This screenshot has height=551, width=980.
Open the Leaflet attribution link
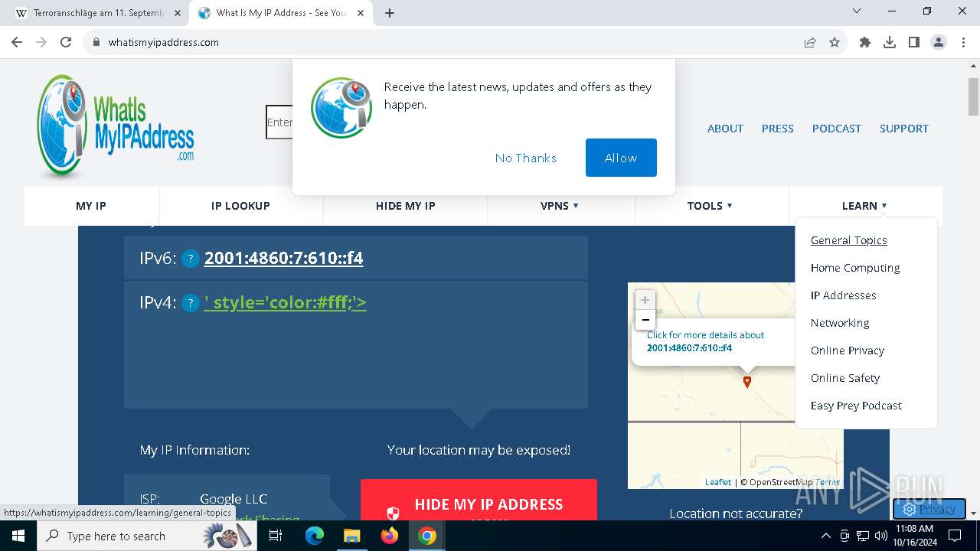717,482
